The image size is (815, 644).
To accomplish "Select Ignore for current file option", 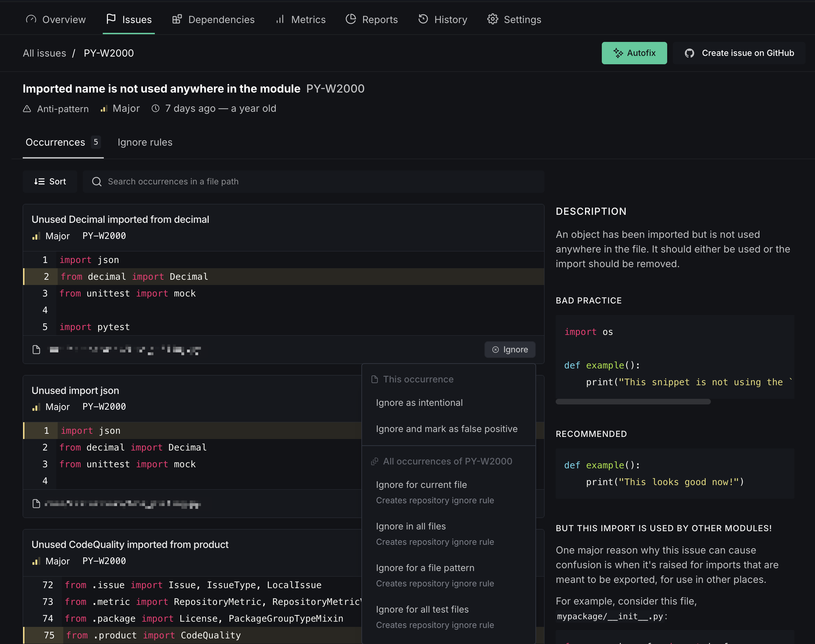I will pyautogui.click(x=421, y=484).
